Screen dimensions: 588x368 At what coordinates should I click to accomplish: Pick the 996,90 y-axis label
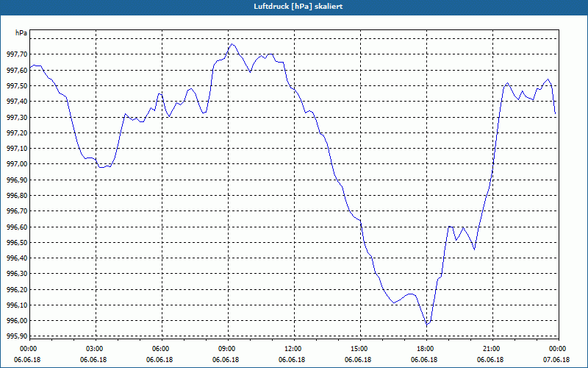(17, 180)
